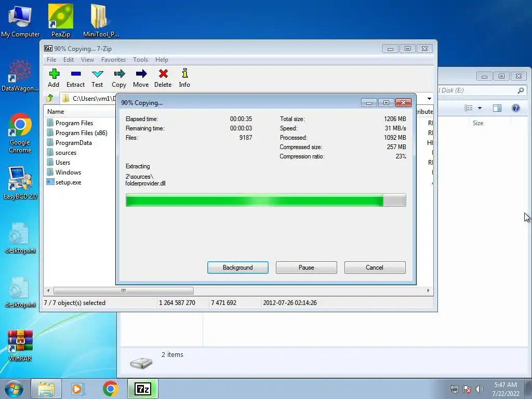532x399 pixels.
Task: Open the Help menu
Action: coord(162,60)
